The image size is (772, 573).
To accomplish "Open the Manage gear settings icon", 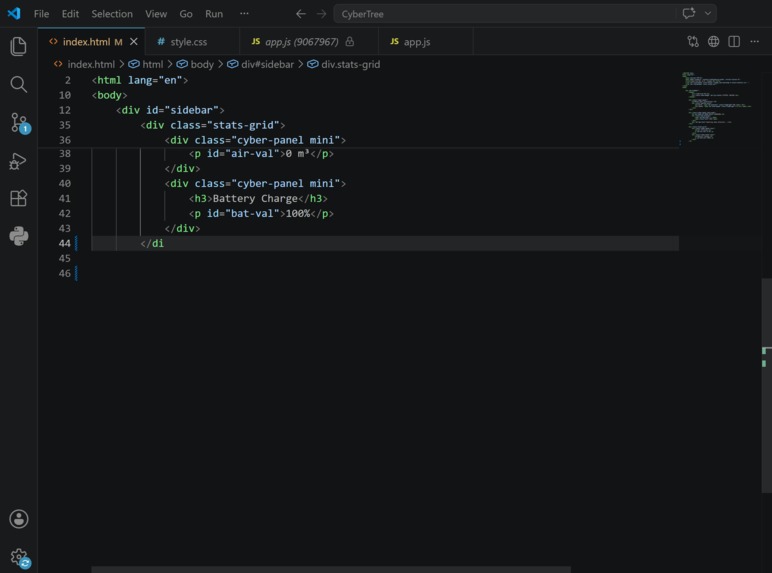I will [x=20, y=558].
